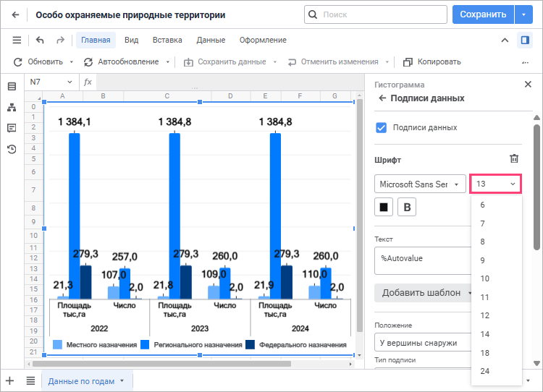
Task: Click the Сохранить данные button
Action: tap(225, 62)
